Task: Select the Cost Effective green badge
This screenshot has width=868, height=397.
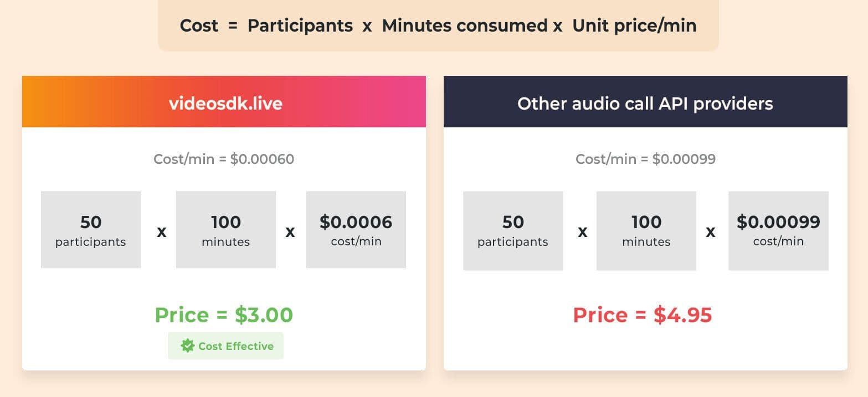Action: click(225, 346)
